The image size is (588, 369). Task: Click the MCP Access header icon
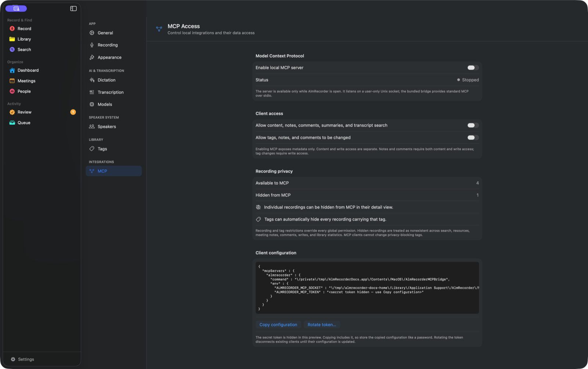159,29
